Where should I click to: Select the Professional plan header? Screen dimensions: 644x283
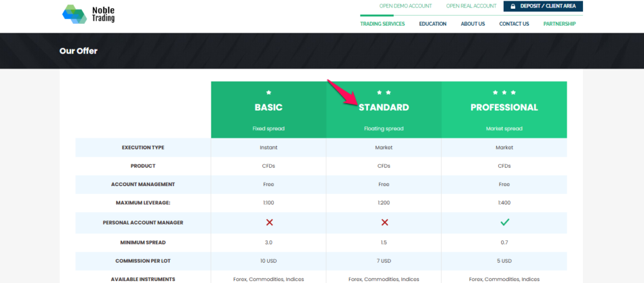(x=504, y=108)
